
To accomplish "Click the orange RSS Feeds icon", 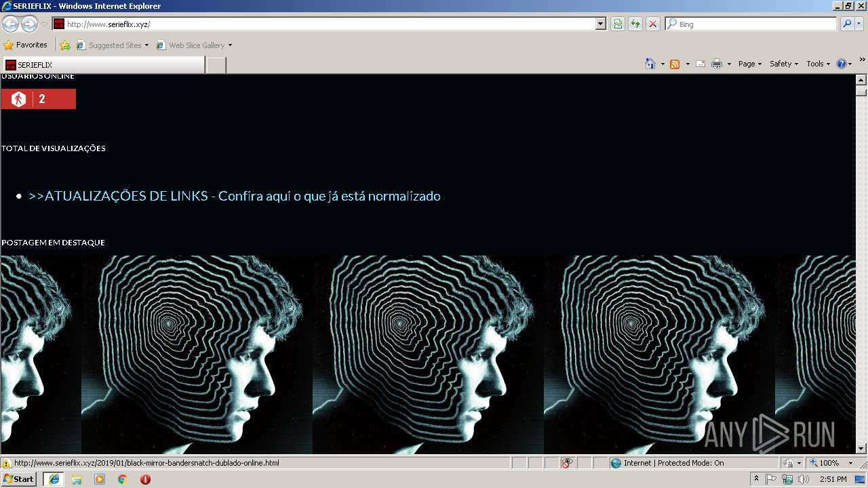I will (x=675, y=64).
